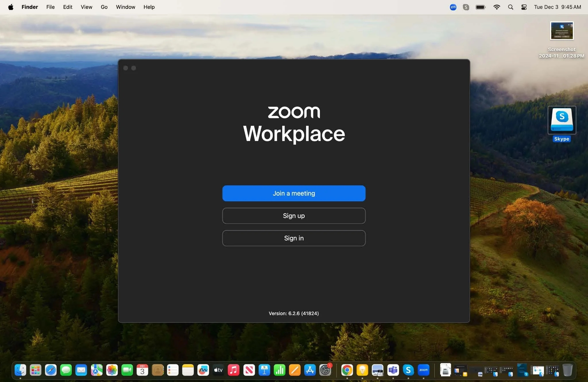Image resolution: width=588 pixels, height=382 pixels.
Task: Open Finder from the Dock
Action: (x=20, y=370)
